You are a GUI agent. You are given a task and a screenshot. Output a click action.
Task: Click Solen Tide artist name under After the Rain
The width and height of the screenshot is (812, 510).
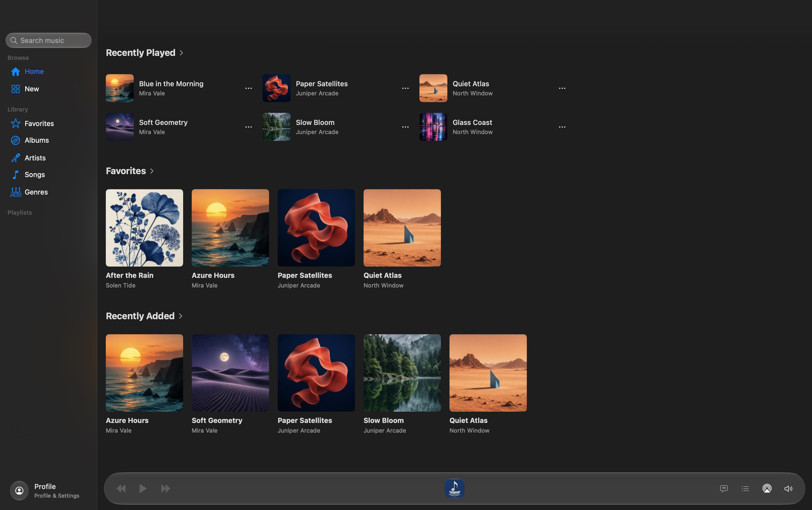[121, 285]
